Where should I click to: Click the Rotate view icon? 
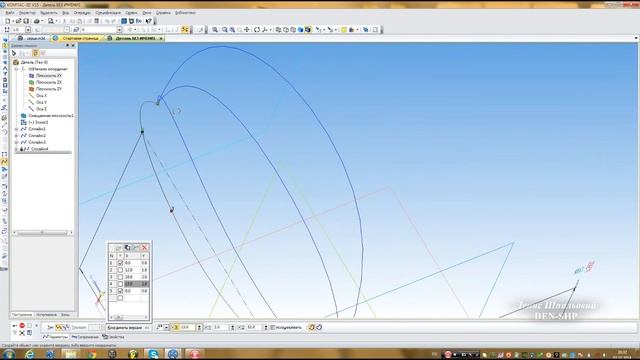(x=257, y=29)
